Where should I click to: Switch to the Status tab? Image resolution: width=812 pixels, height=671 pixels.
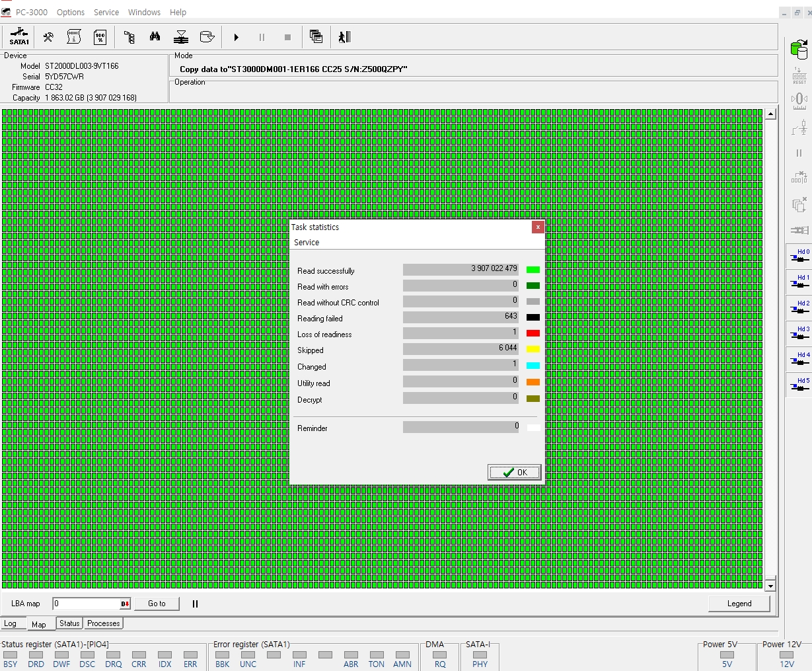69,623
